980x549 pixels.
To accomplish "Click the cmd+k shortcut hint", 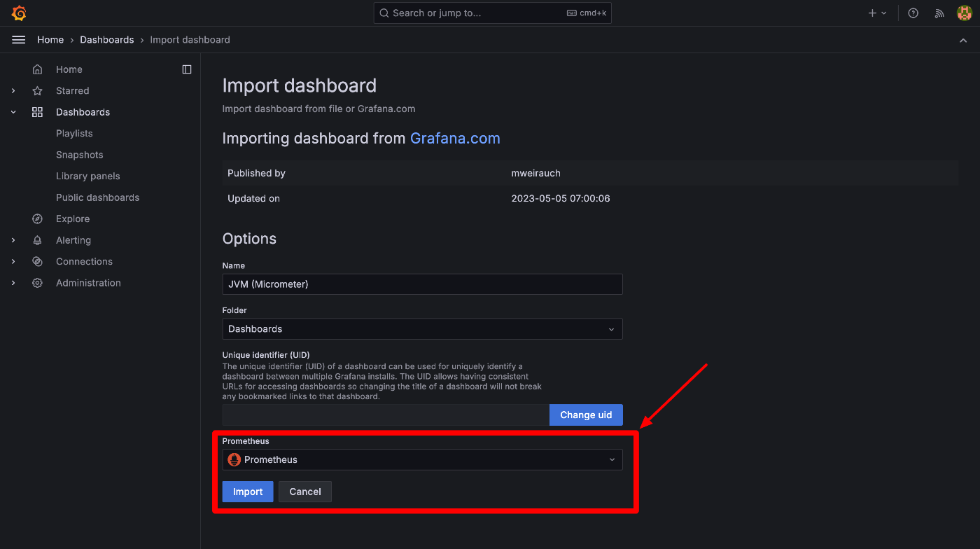I will click(587, 13).
